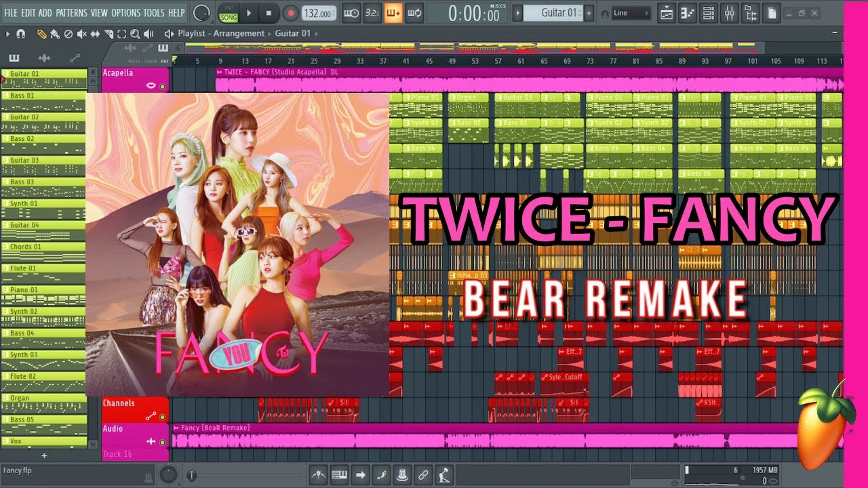Image resolution: width=868 pixels, height=488 pixels.
Task: Choose the select tool in playlist toolbar
Action: (122, 33)
